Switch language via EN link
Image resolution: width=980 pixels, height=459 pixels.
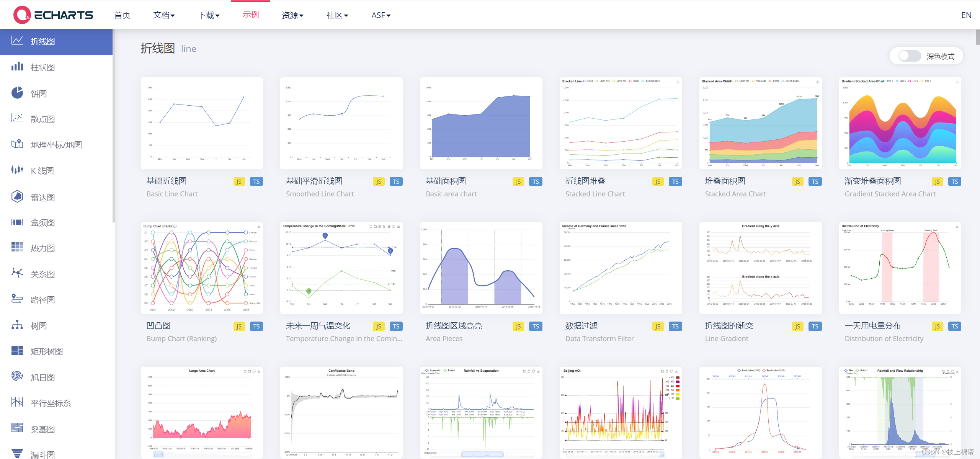pos(966,15)
